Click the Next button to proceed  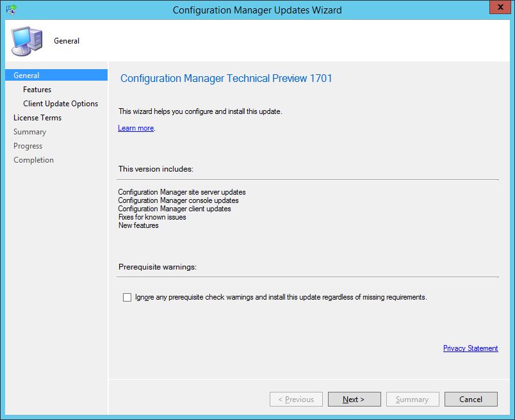tap(354, 399)
